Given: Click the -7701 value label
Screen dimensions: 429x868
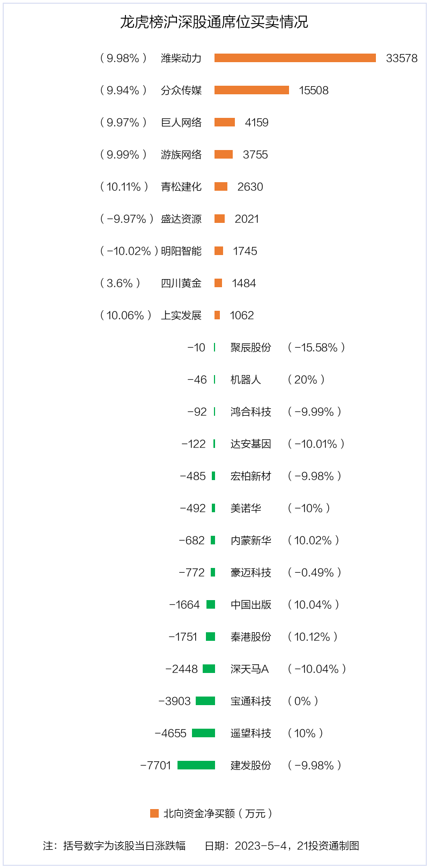Looking at the screenshot, I should tap(156, 765).
